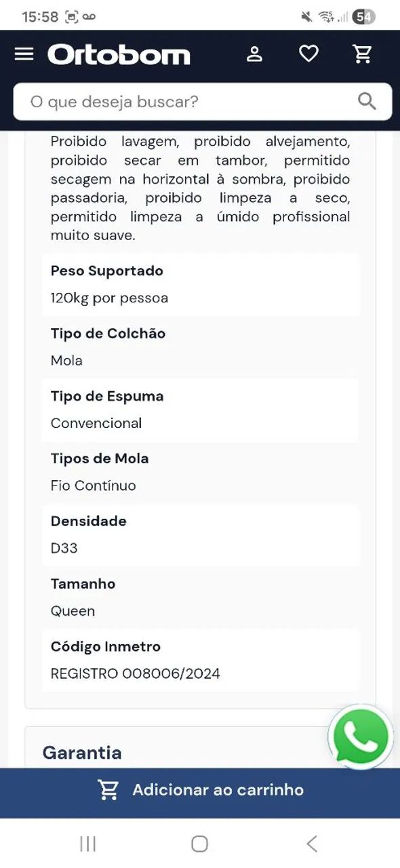
Task: Open the WhatsApp chat bubble
Action: 361,737
